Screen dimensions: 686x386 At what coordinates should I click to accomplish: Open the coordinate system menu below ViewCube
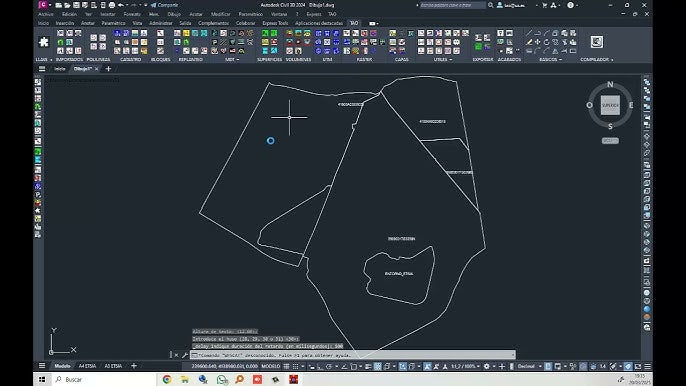point(610,141)
